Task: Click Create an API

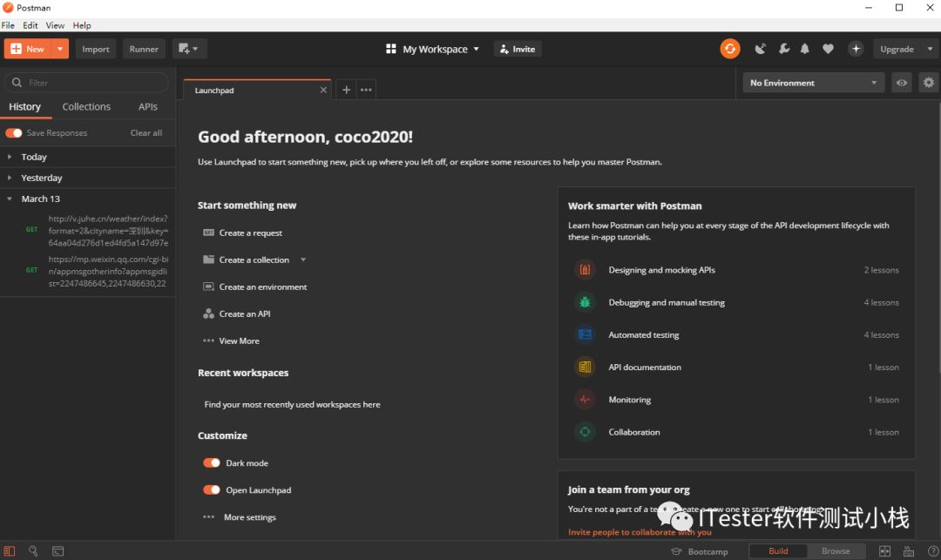Action: click(244, 314)
